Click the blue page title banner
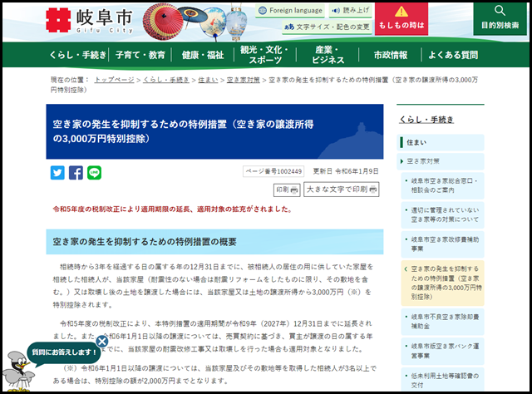 pos(214,131)
